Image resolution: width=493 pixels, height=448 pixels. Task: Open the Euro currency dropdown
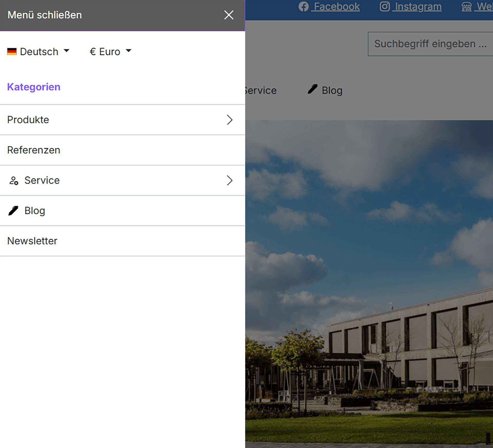[110, 52]
